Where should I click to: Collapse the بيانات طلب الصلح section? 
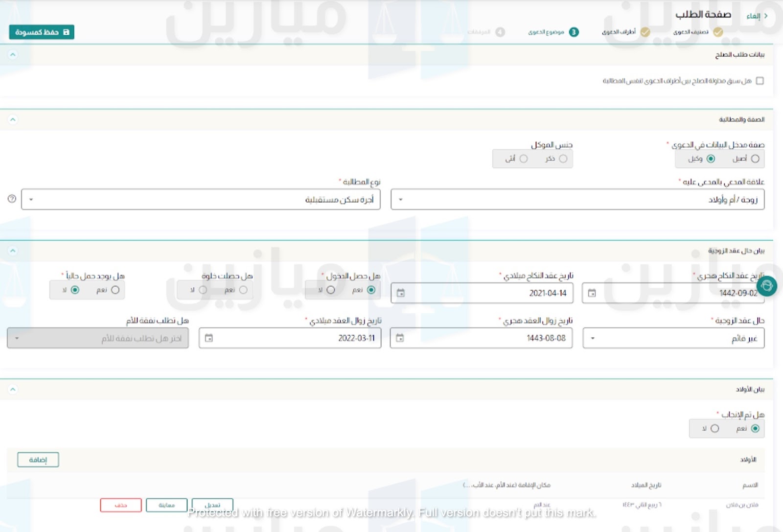click(x=13, y=54)
